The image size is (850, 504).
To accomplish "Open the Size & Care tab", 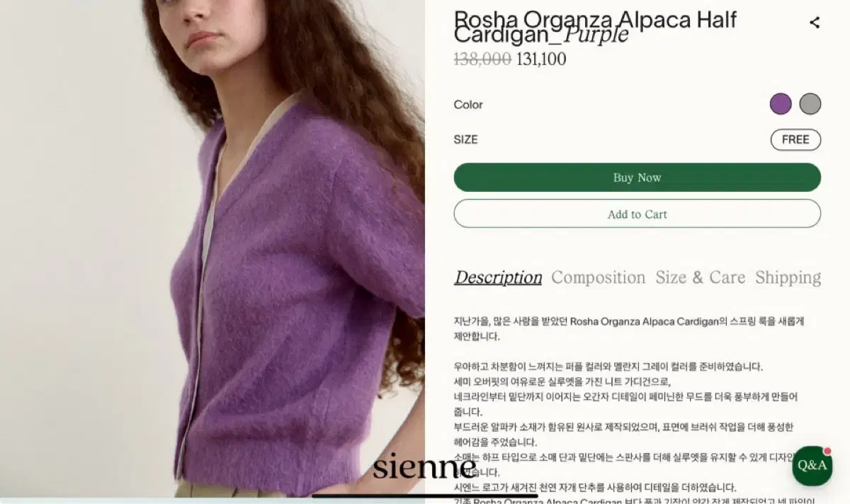I will coord(701,277).
